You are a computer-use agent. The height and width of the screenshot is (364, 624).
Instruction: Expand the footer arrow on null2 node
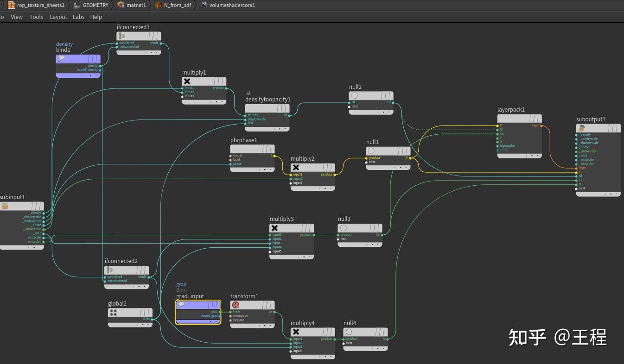pyautogui.click(x=389, y=112)
